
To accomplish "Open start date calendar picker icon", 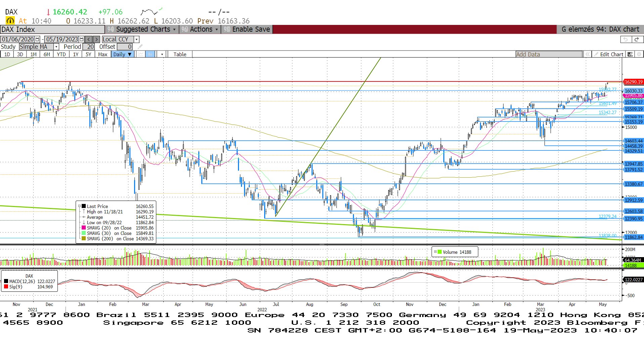I will (x=37, y=39).
